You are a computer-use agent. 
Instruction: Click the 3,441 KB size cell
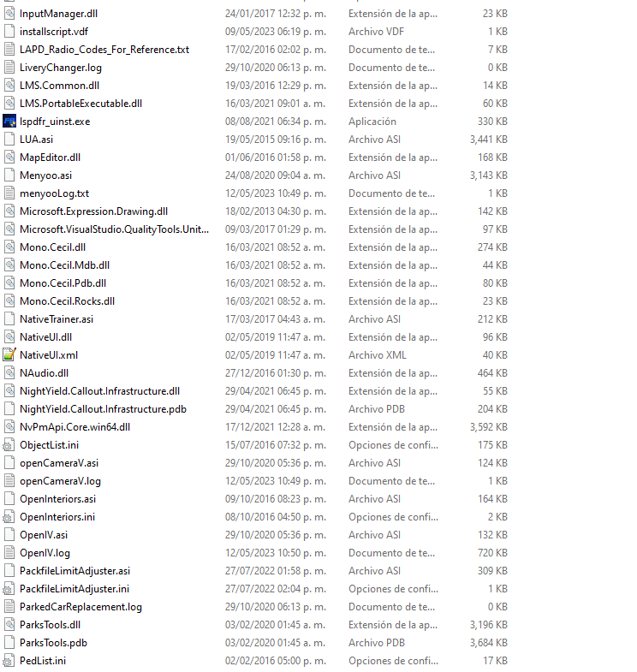click(489, 140)
